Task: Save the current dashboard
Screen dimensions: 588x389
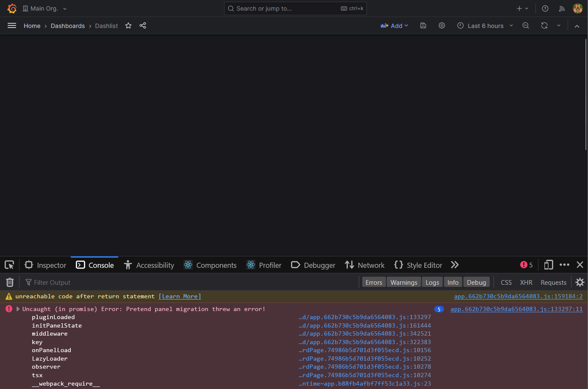Action: [423, 26]
